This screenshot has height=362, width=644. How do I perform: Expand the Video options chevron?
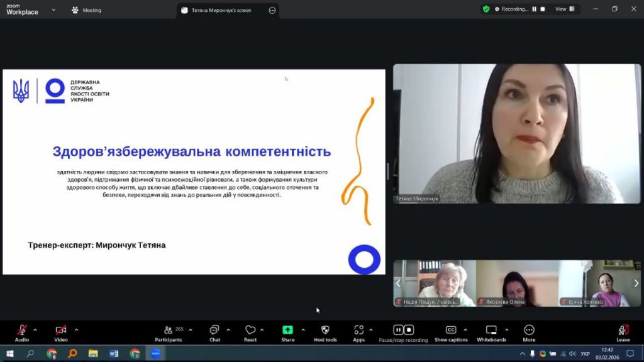[76, 329]
